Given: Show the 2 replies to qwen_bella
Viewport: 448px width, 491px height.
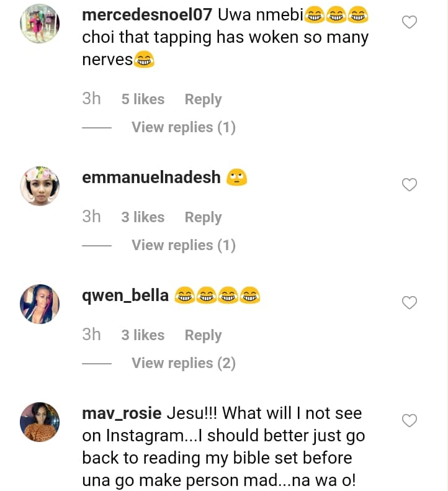Looking at the screenshot, I should click(x=183, y=363).
